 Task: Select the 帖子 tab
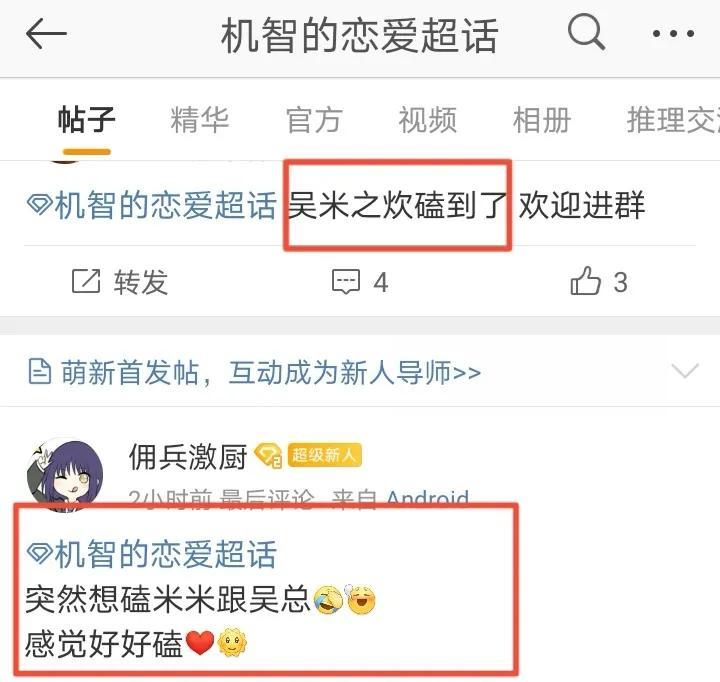point(86,120)
